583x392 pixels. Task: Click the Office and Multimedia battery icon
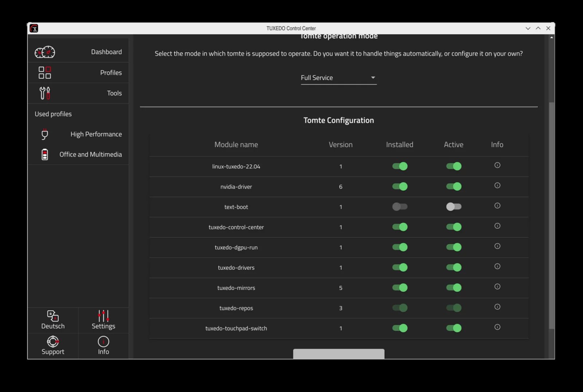tap(45, 154)
